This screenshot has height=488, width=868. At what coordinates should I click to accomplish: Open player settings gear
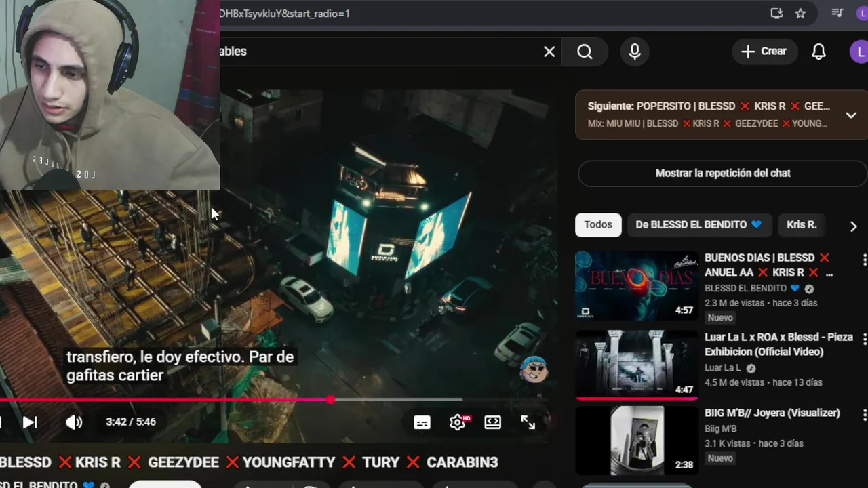[458, 422]
